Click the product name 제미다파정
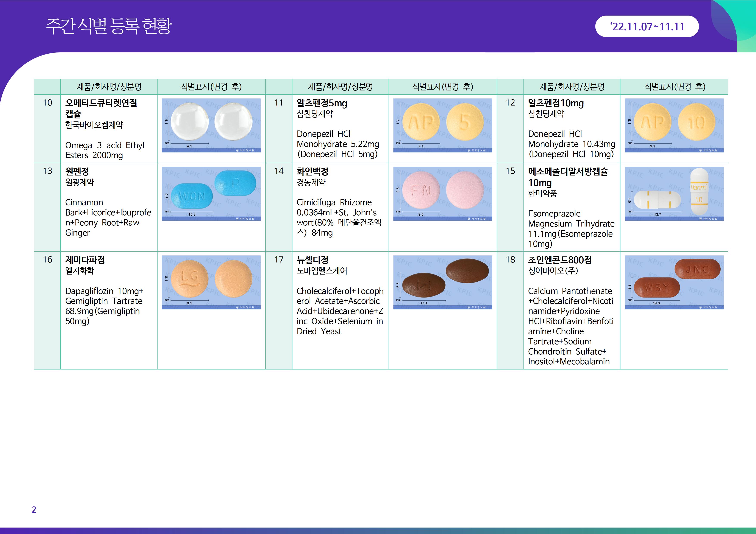756x534 pixels. click(85, 260)
